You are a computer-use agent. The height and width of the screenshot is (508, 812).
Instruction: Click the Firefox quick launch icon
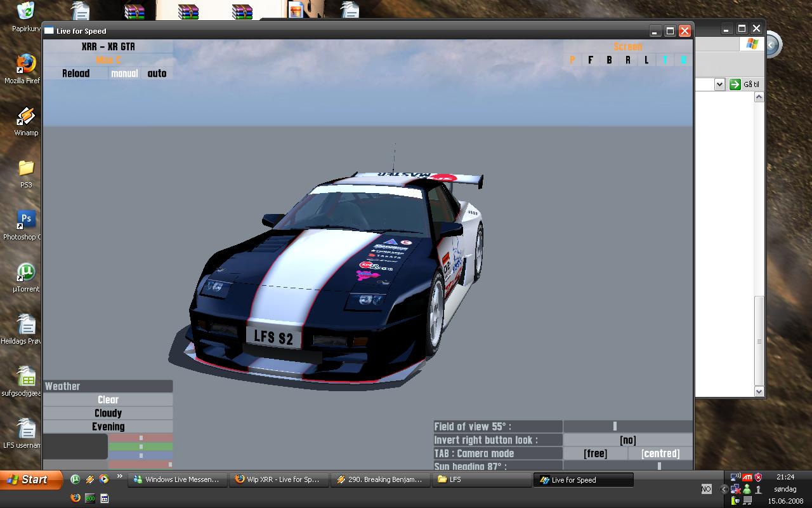[x=75, y=498]
